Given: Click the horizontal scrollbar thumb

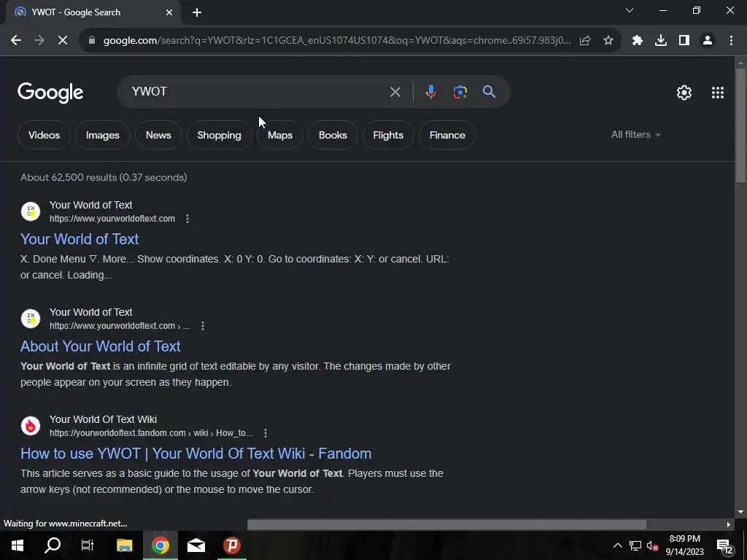Looking at the screenshot, I should tap(447, 524).
